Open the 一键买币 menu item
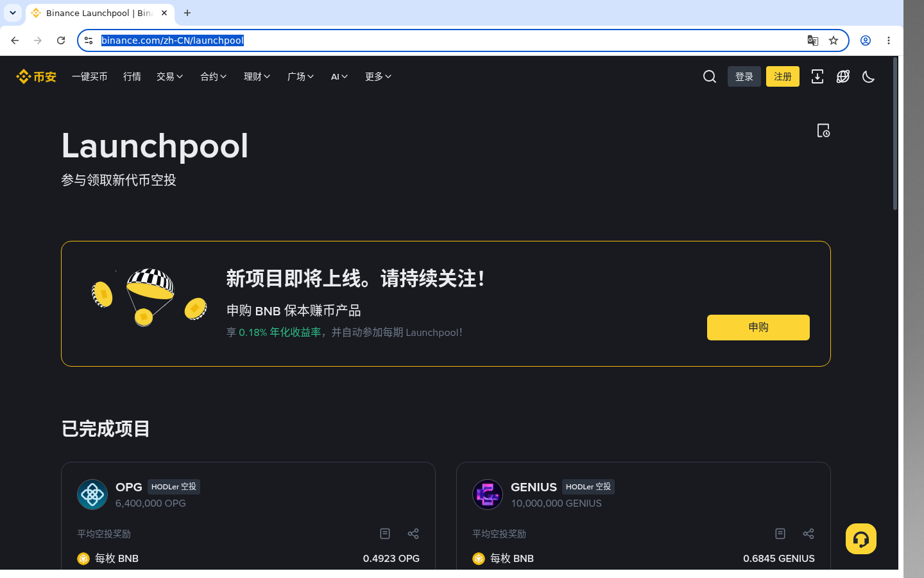 pyautogui.click(x=90, y=76)
